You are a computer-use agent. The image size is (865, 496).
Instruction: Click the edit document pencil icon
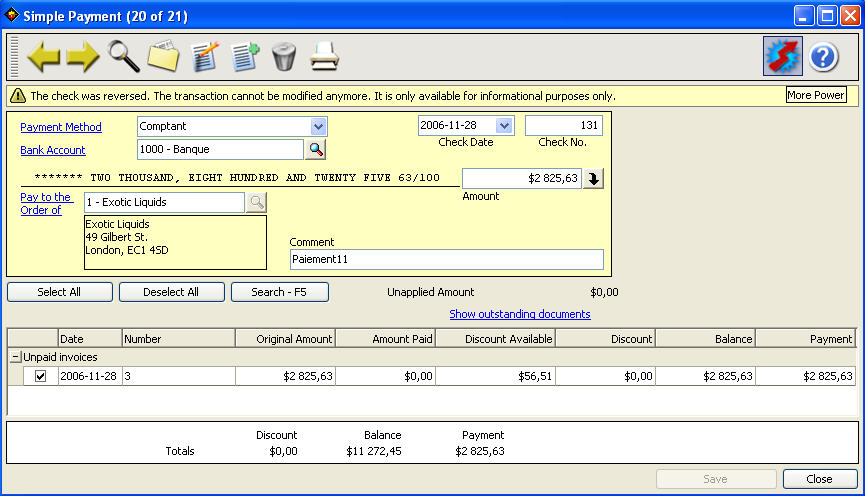(x=204, y=56)
